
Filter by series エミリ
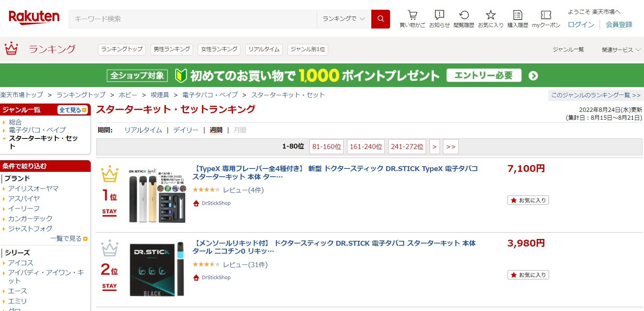(x=18, y=301)
